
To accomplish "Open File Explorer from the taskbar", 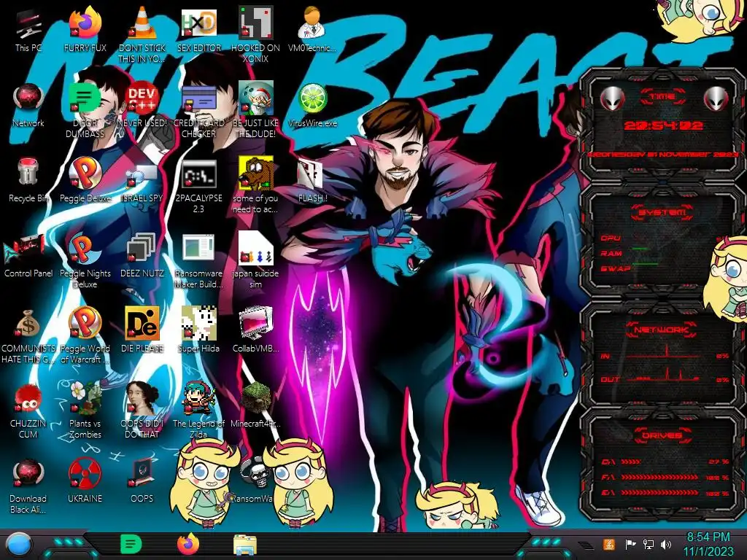I will pos(245,545).
